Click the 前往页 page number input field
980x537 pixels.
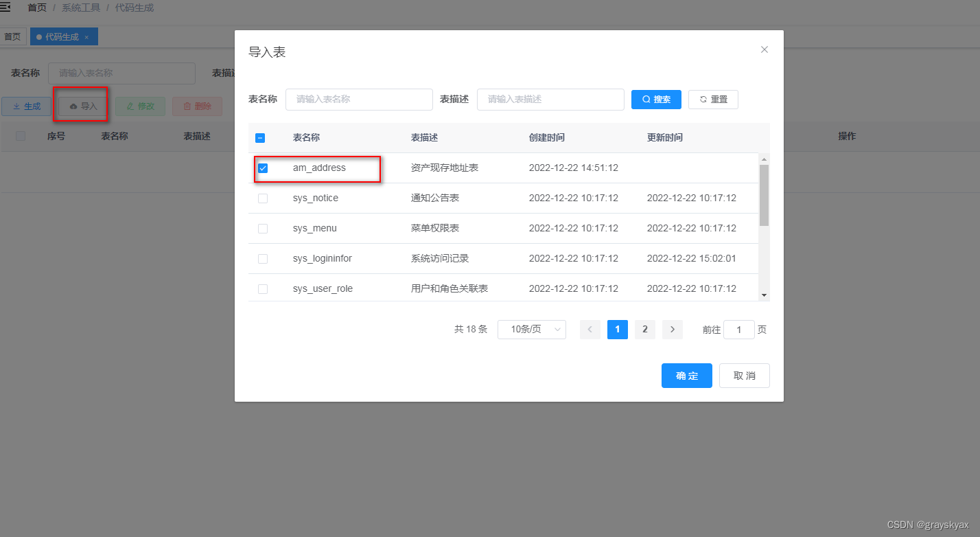click(x=739, y=330)
